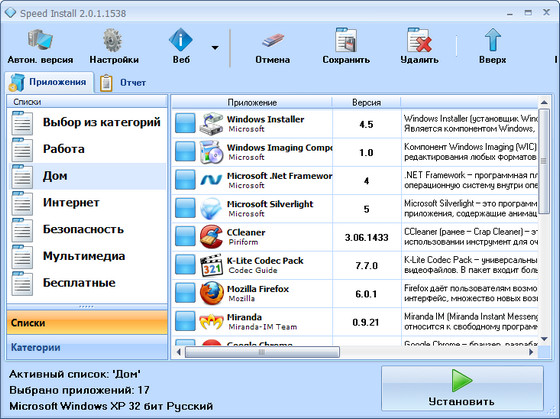Toggle the Mozilla Firefox checkbox
The height and width of the screenshot is (419, 560).
pyautogui.click(x=185, y=293)
